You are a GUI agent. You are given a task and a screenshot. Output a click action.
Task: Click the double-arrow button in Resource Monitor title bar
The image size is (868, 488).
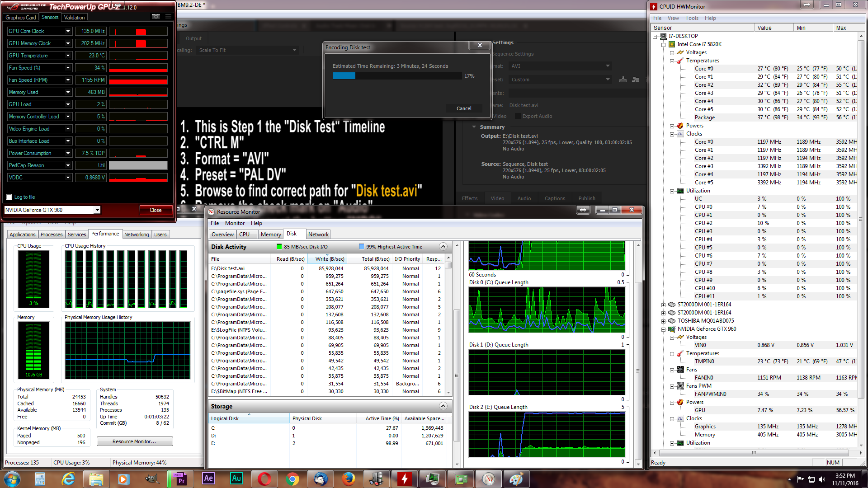583,210
